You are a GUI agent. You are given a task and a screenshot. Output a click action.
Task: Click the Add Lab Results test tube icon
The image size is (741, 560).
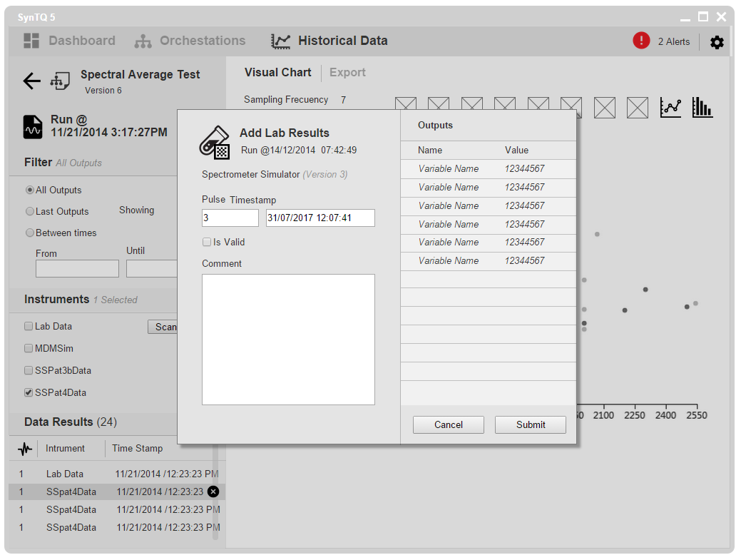pyautogui.click(x=215, y=142)
